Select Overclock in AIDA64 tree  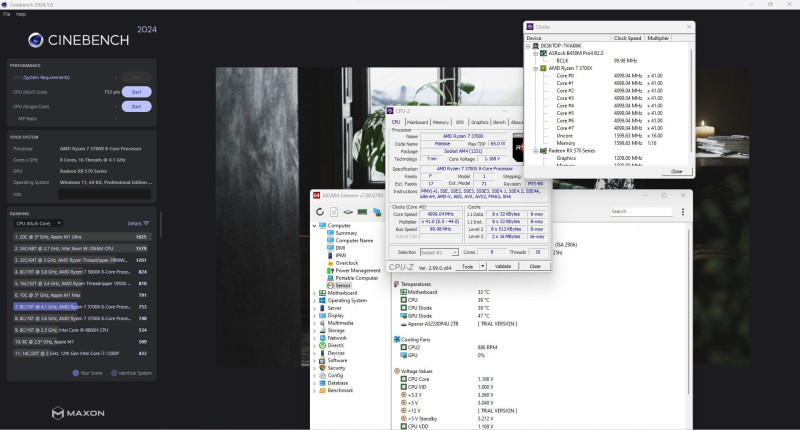point(346,263)
